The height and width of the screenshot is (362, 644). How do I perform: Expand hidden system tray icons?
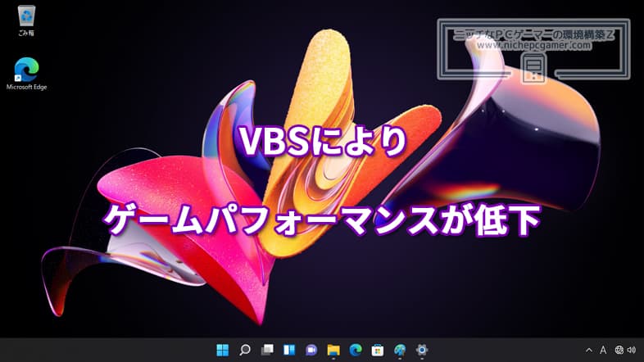coord(588,350)
